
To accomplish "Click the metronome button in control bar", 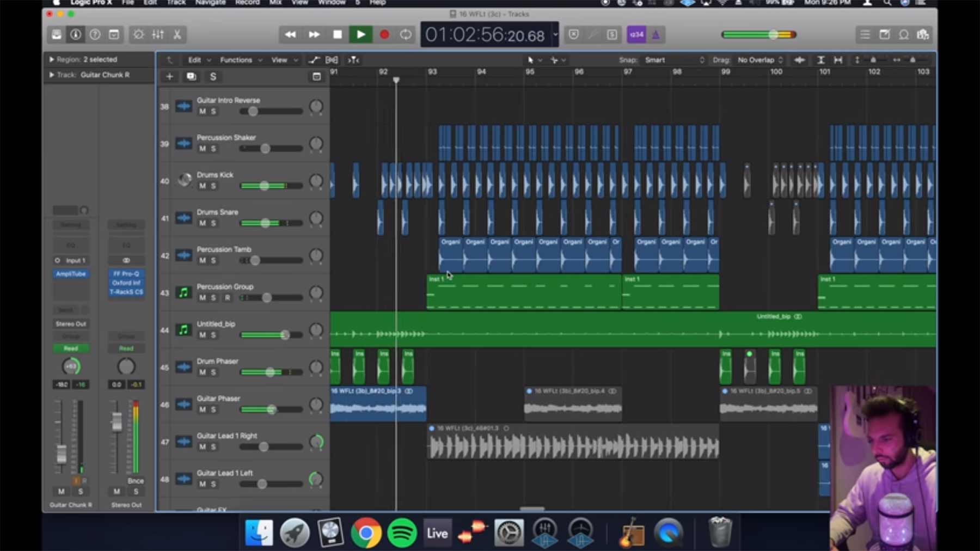I will click(656, 35).
